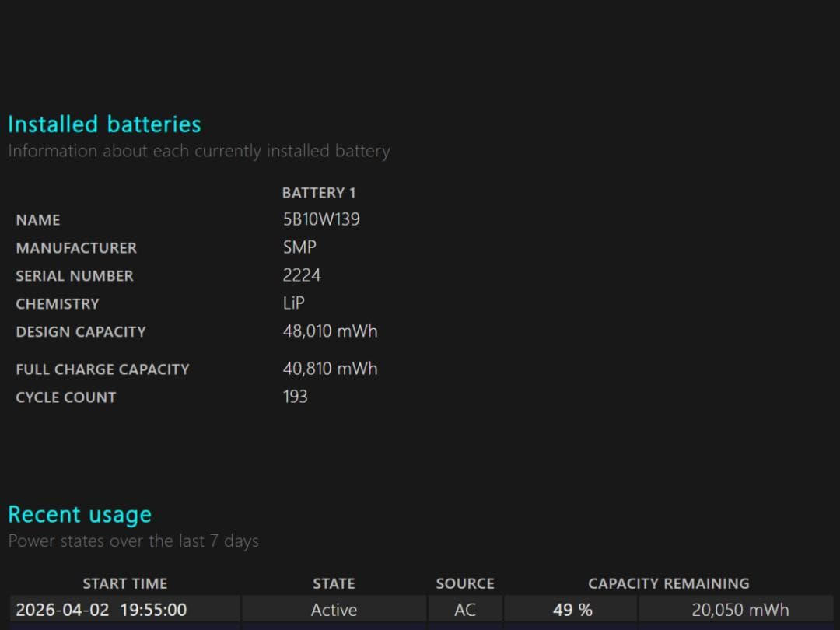
Task: Click the CHEMISTRY row label
Action: [58, 303]
